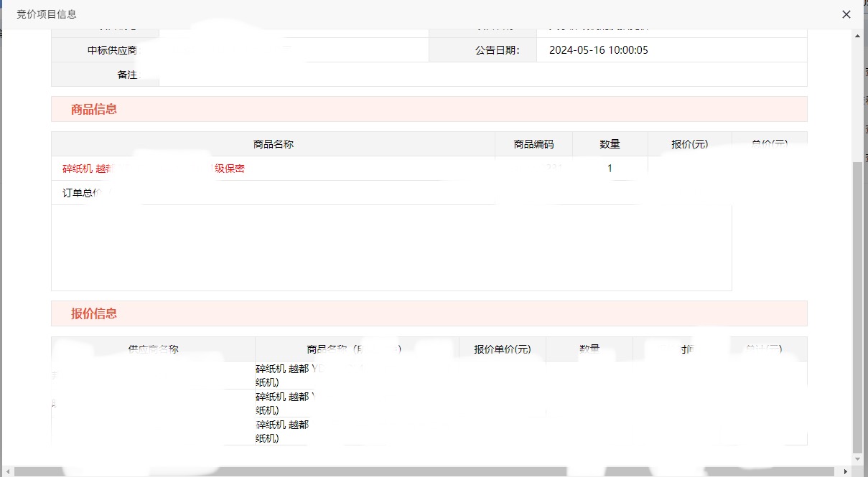This screenshot has height=477, width=868.
Task: Click the vertical scrollbar down arrow
Action: pyautogui.click(x=857, y=459)
